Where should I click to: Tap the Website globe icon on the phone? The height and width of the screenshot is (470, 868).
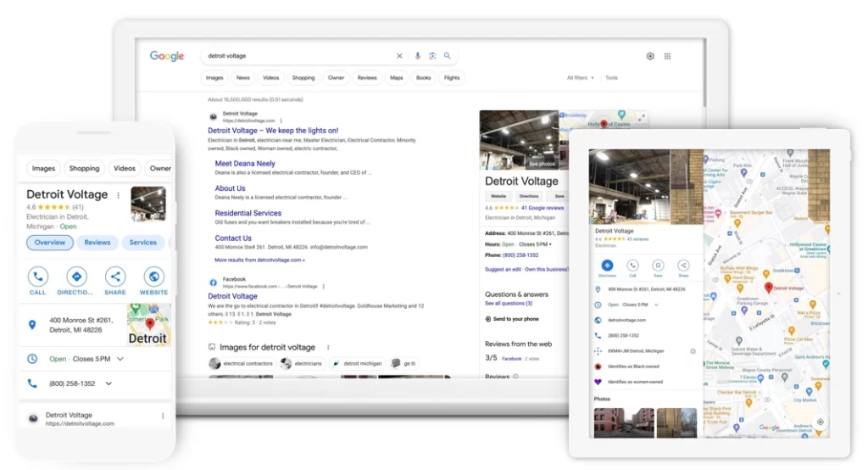[x=154, y=277]
